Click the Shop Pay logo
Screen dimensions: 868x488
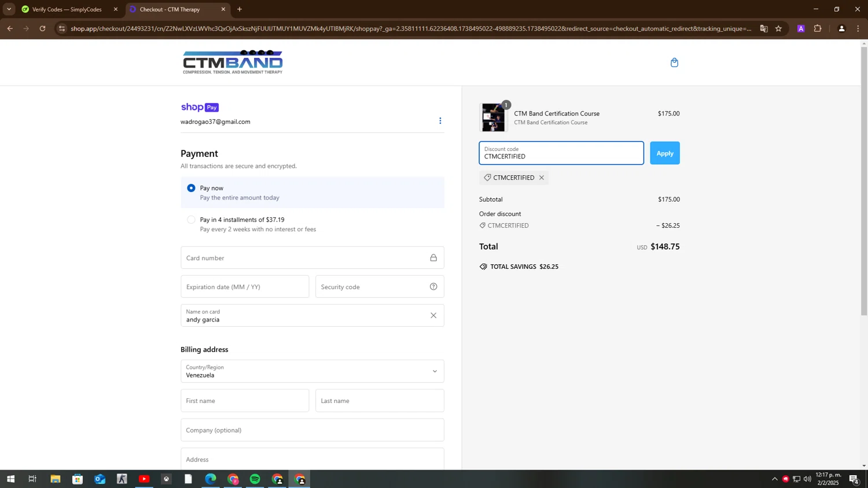coord(200,107)
